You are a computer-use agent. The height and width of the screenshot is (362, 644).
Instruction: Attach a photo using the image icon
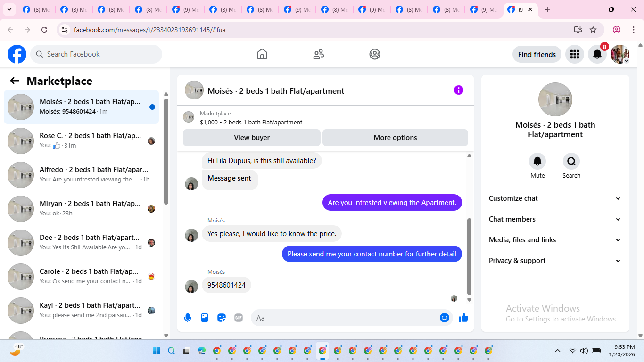coord(205,318)
